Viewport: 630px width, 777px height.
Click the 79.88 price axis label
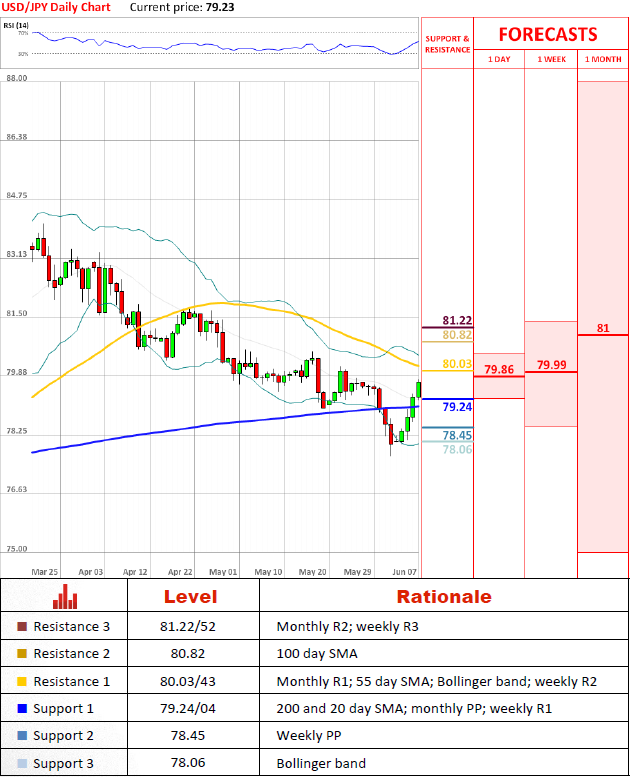17,372
